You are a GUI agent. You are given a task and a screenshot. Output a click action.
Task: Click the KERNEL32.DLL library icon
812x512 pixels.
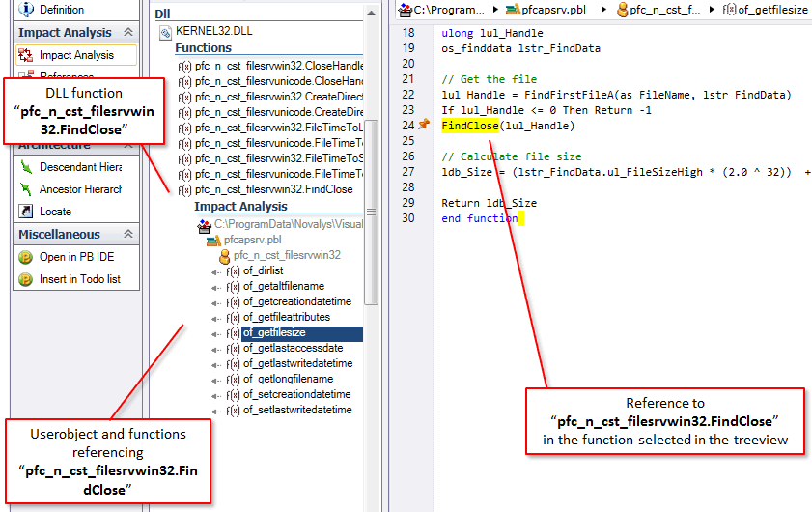pyautogui.click(x=165, y=33)
